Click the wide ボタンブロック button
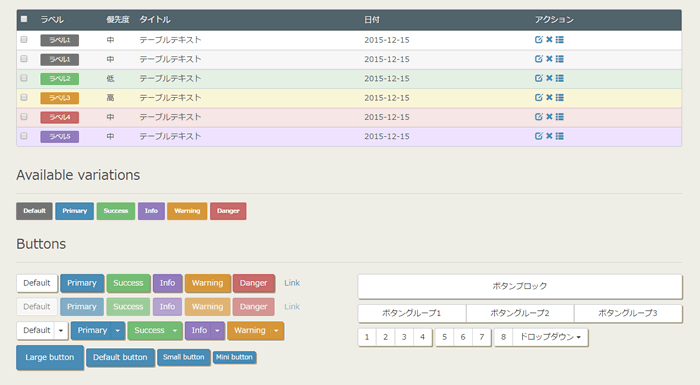This screenshot has width=700, height=385. click(x=520, y=286)
